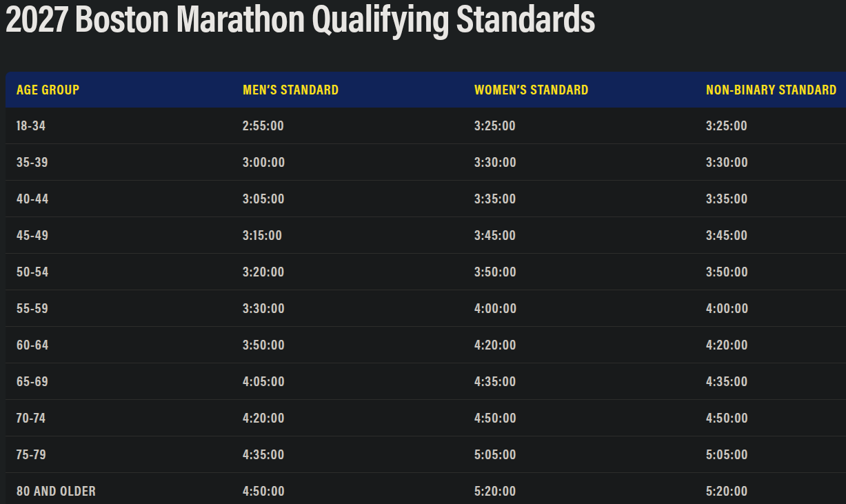Select the men's 2:55:00 time

click(263, 126)
